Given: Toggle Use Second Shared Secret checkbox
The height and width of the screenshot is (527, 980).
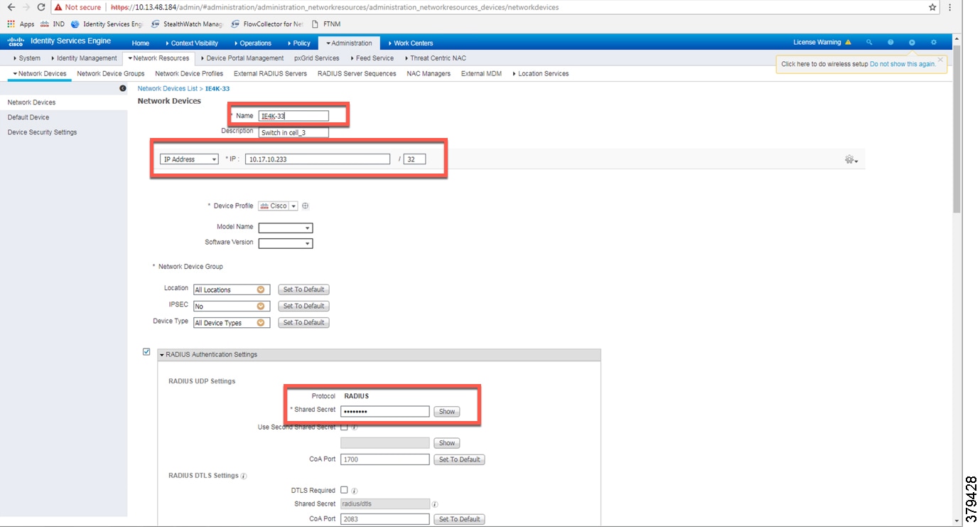Looking at the screenshot, I should (x=344, y=427).
